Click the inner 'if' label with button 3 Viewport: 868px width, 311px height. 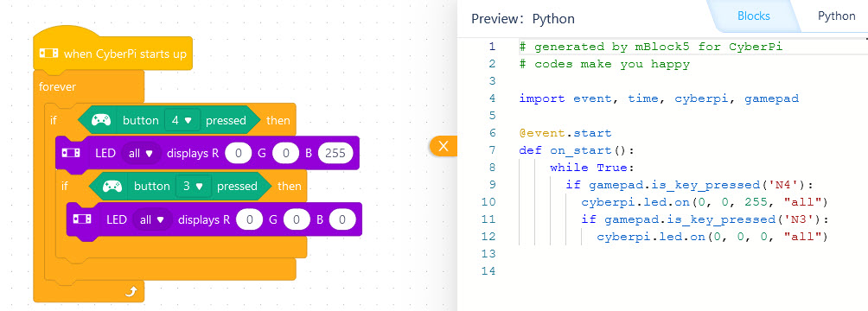[x=65, y=187]
